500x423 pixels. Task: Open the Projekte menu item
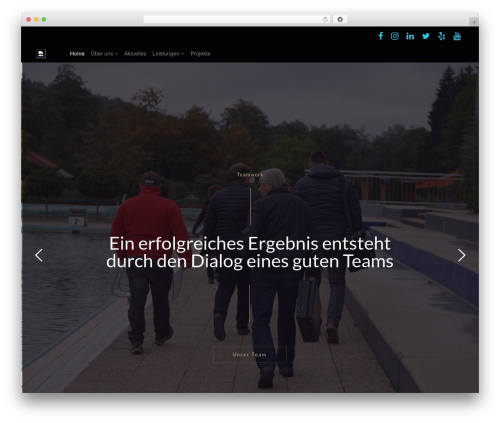click(x=201, y=53)
